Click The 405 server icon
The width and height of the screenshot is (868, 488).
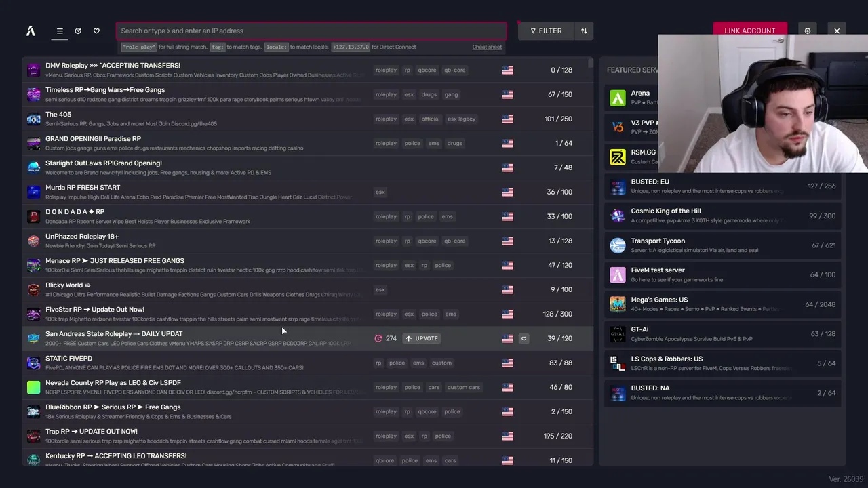pyautogui.click(x=33, y=119)
